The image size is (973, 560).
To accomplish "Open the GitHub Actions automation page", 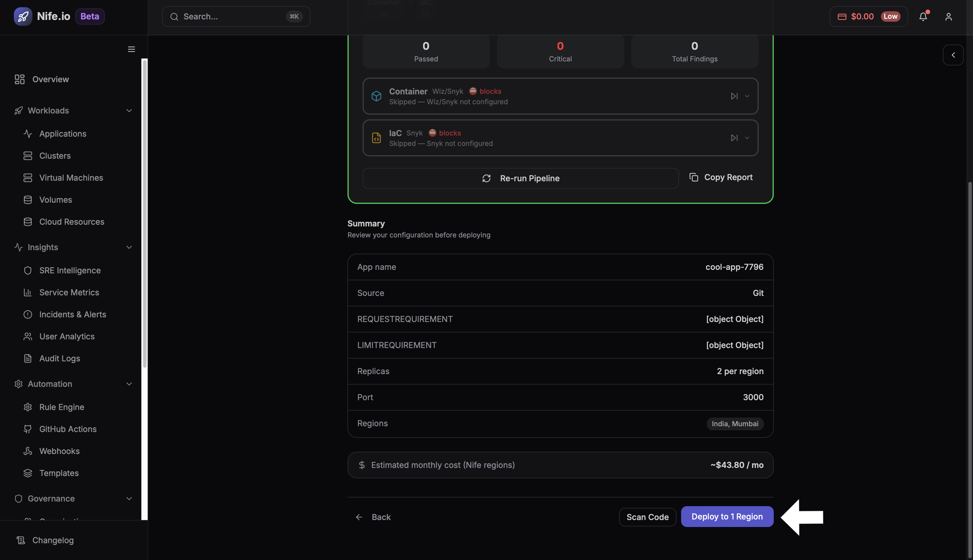I will pyautogui.click(x=68, y=429).
